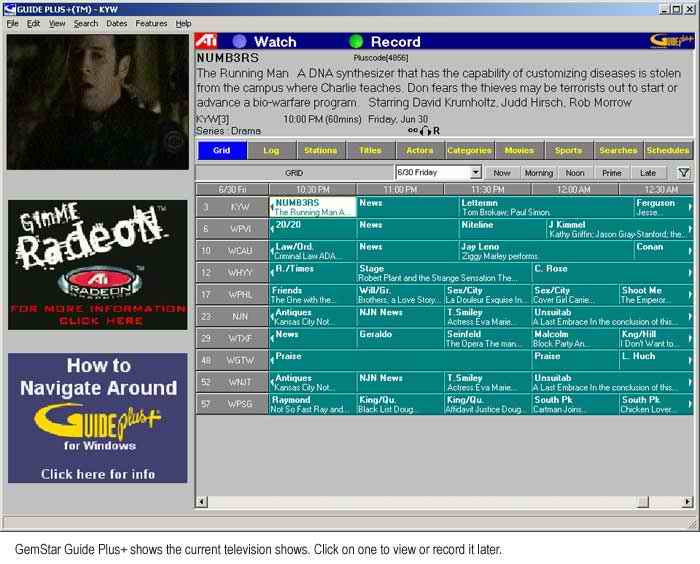
Task: Switch to the Grid tab
Action: tap(222, 150)
